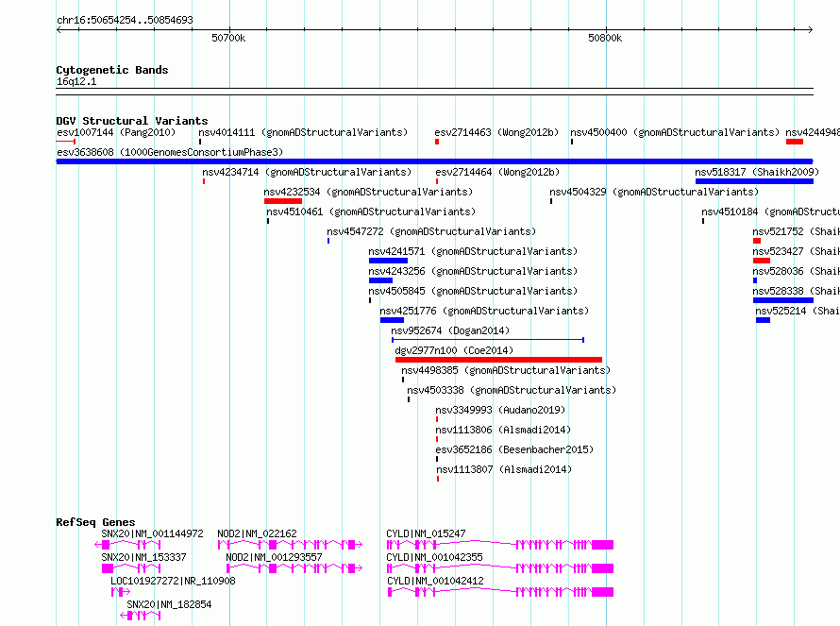The height and width of the screenshot is (626, 840).
Task: Click the red nsv4232534 variant bar
Action: point(283,201)
